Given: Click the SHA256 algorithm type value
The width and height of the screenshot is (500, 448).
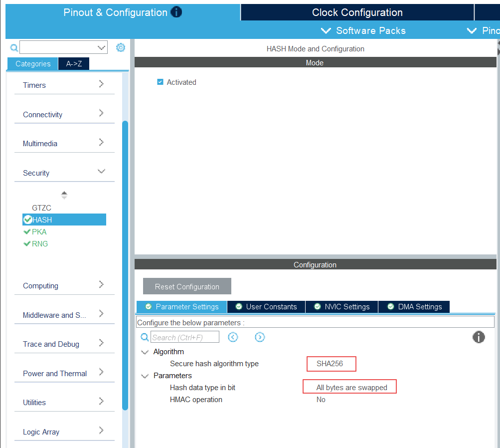Looking at the screenshot, I should pos(330,364).
